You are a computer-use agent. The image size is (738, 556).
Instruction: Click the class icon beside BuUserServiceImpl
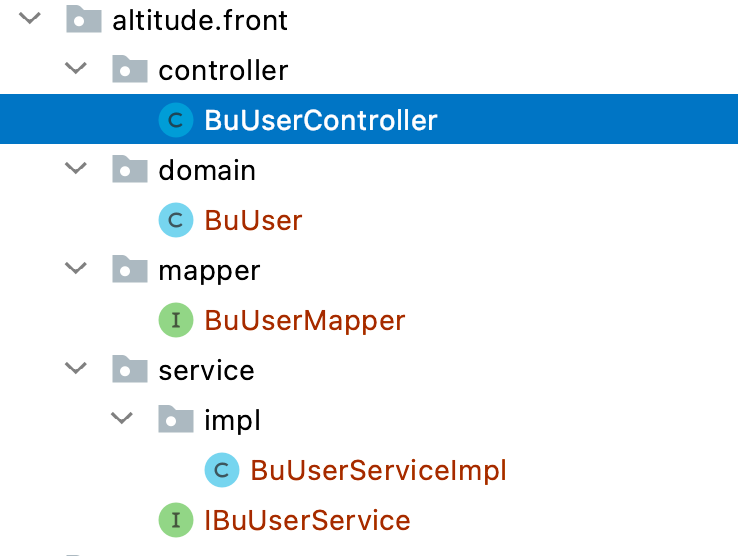pyautogui.click(x=222, y=470)
